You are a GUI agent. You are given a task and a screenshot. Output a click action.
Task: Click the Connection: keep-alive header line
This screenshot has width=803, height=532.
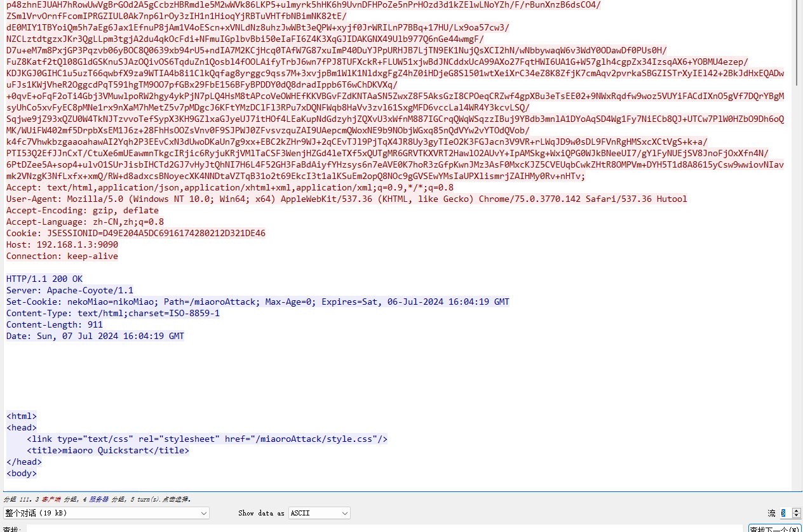coord(62,256)
